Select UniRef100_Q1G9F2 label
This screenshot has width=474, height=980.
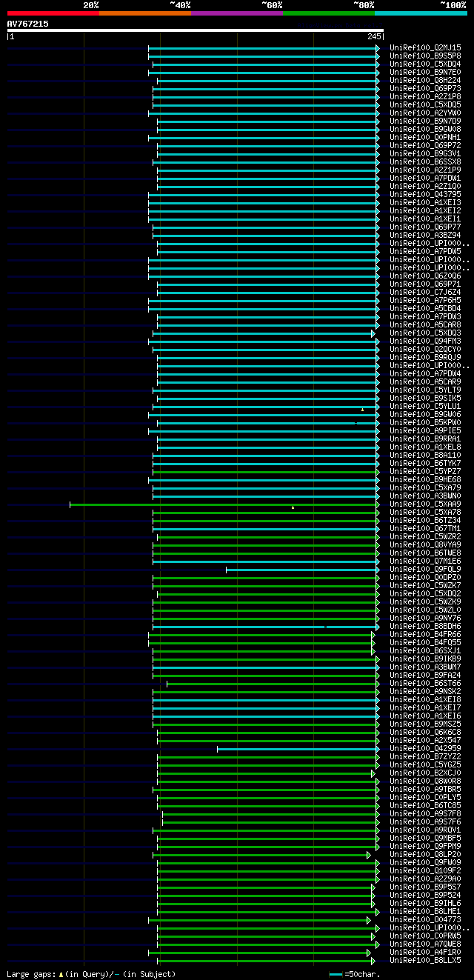point(425,870)
